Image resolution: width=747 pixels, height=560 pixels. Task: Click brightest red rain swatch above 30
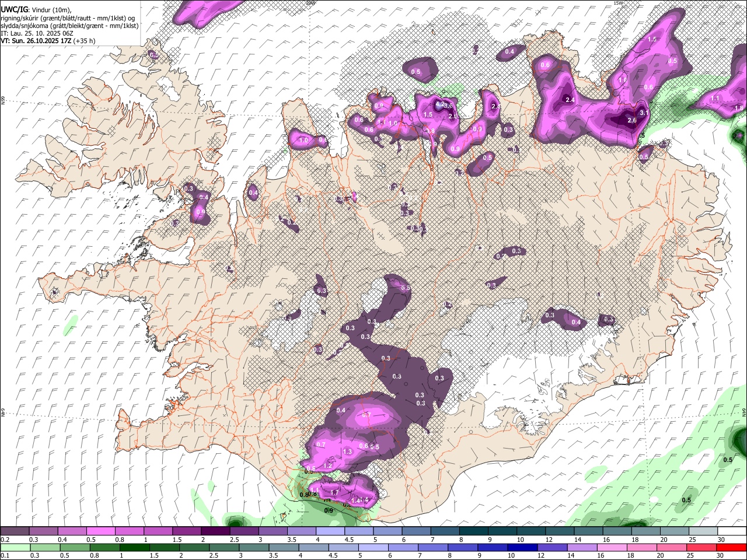click(731, 548)
